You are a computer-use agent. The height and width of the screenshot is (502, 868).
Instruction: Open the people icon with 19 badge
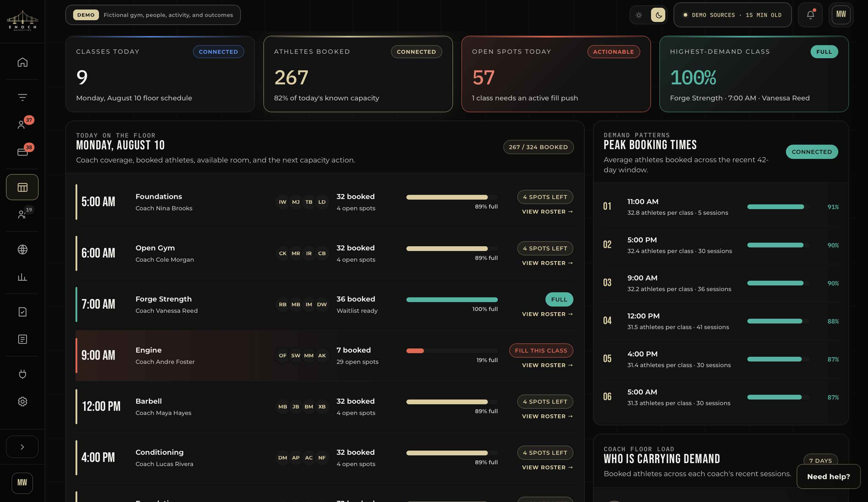[22, 214]
